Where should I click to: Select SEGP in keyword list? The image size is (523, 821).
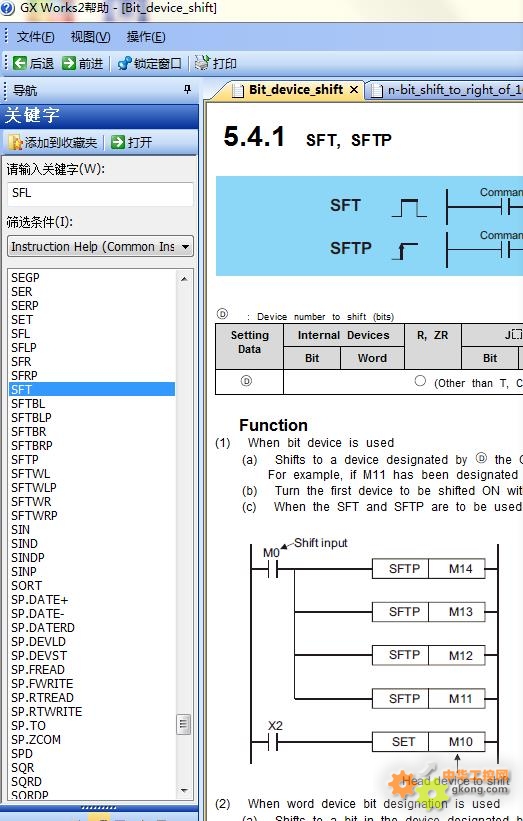25,278
